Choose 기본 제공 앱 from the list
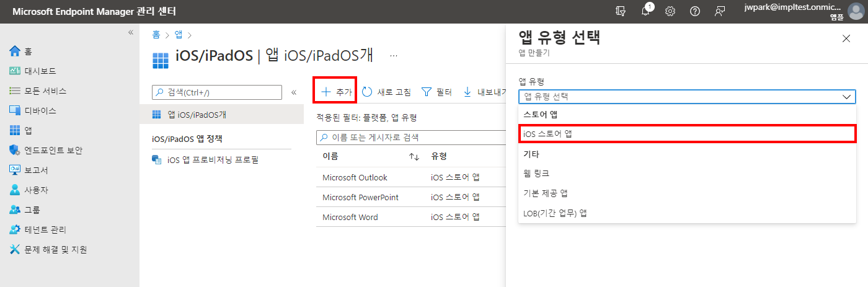The width and height of the screenshot is (868, 287). tap(687, 193)
